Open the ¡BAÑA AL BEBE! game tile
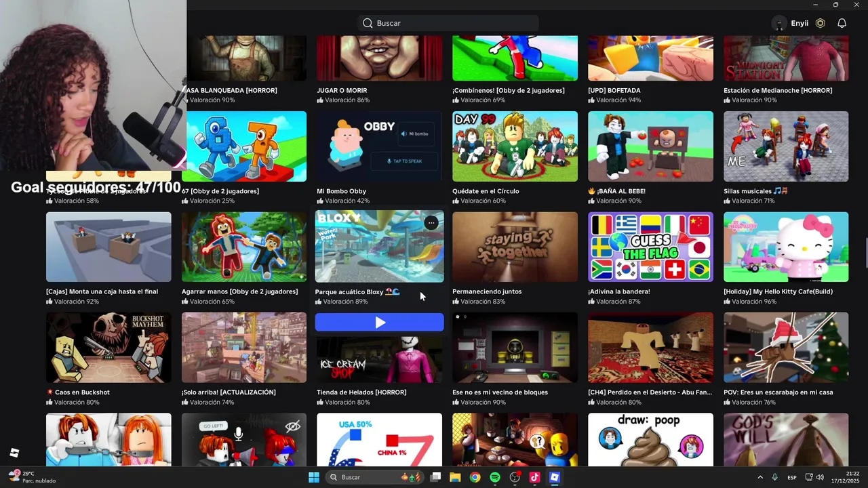 (650, 146)
